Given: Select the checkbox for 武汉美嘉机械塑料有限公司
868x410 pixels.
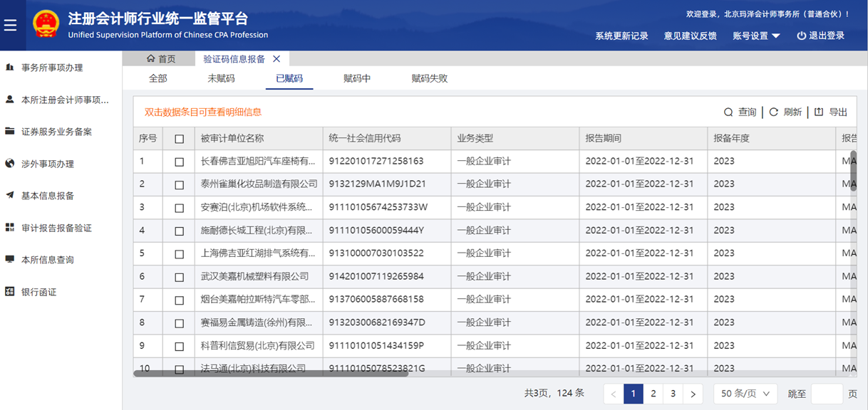Looking at the screenshot, I should 179,277.
